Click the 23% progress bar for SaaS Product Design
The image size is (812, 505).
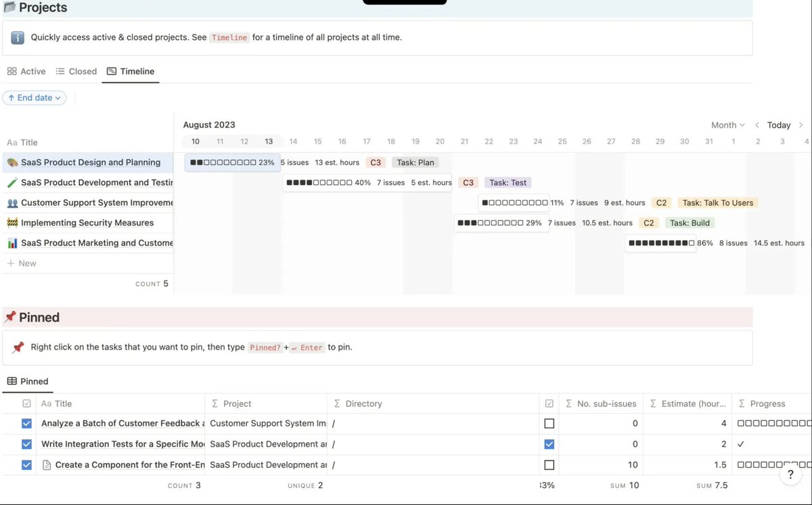230,162
